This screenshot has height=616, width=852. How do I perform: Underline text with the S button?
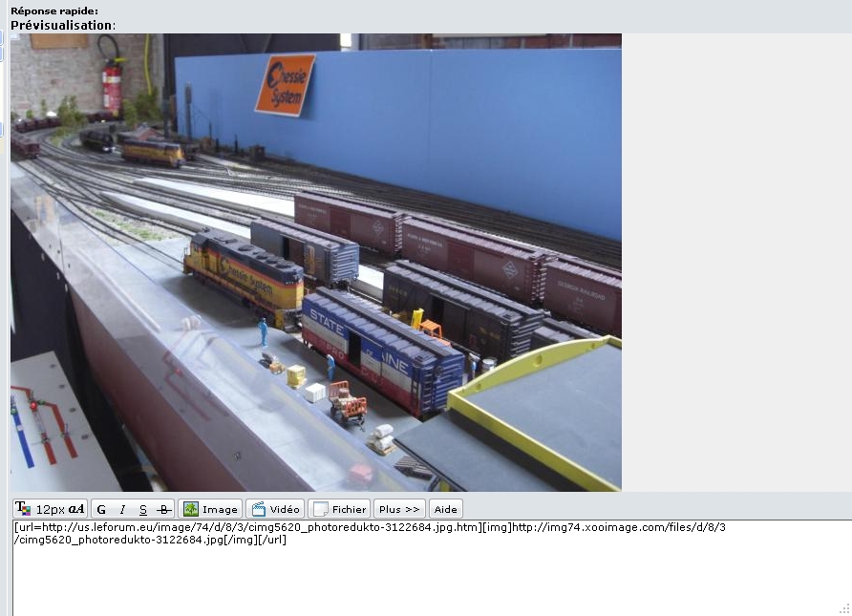pyautogui.click(x=143, y=509)
